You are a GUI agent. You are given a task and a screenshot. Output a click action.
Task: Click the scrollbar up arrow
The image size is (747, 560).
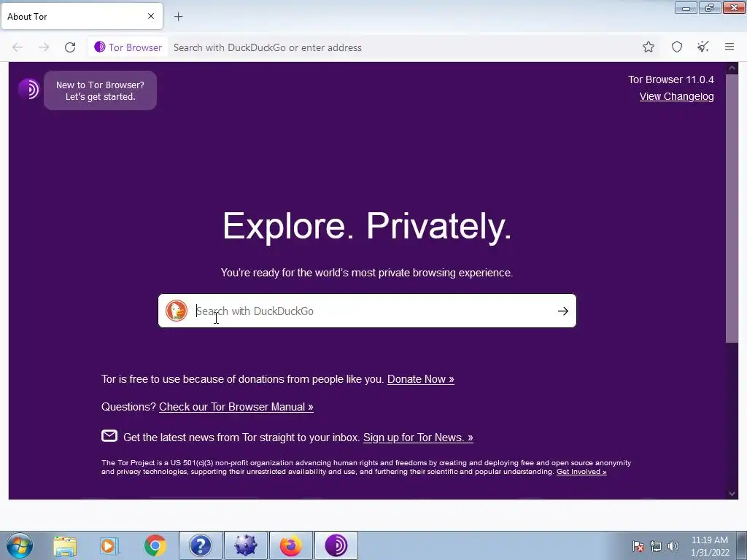click(x=732, y=69)
